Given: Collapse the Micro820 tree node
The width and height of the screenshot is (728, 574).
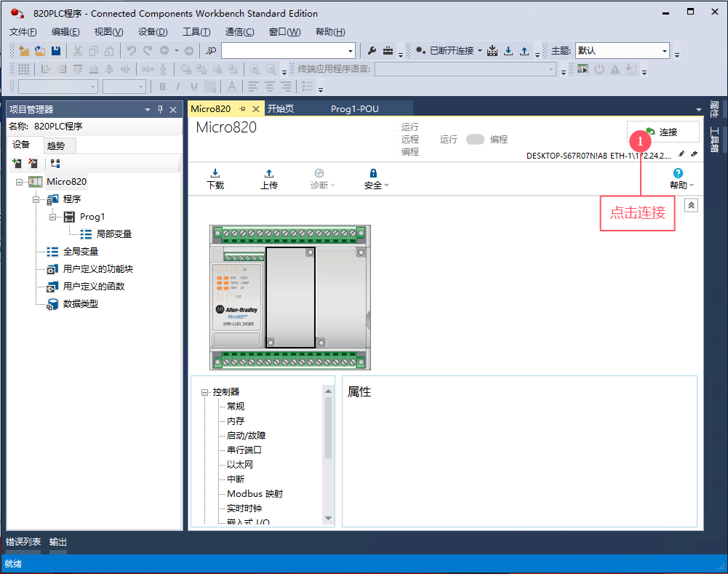Looking at the screenshot, I should pyautogui.click(x=19, y=182).
